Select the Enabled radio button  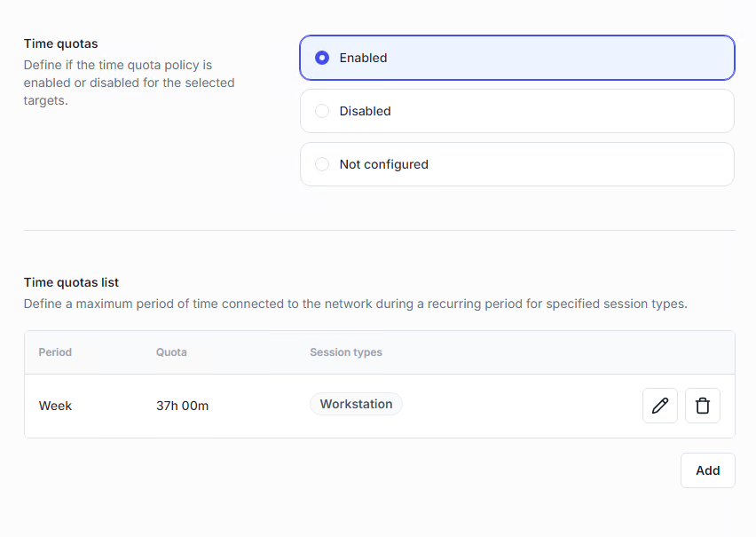pos(322,58)
